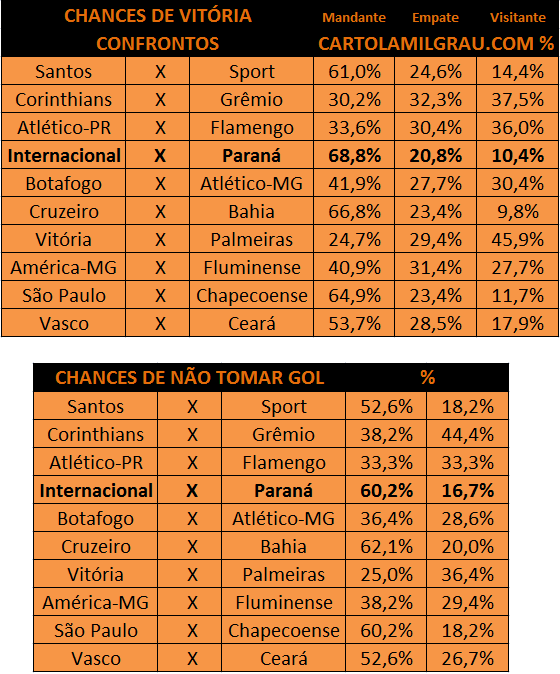Viewport: 560px width, 674px height.
Task: Click the CHANCES DE NÃO TOMAR GOL title
Action: click(x=190, y=377)
